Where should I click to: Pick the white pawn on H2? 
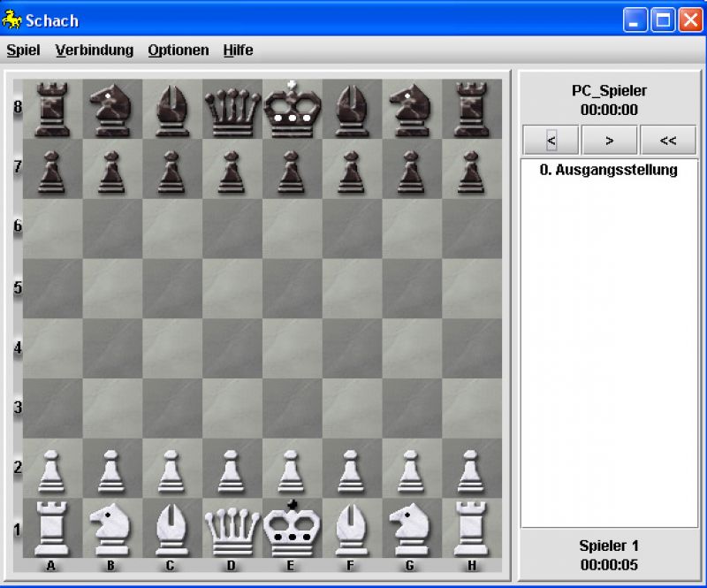(x=471, y=471)
